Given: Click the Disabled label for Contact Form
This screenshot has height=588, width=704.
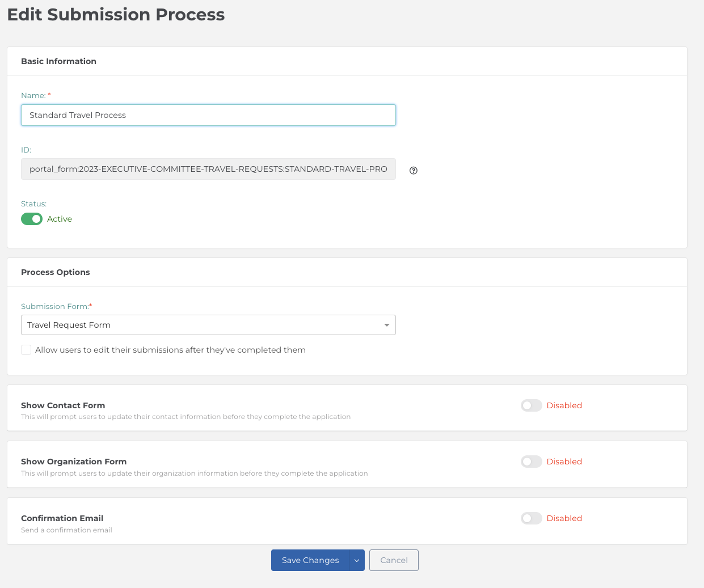Looking at the screenshot, I should tap(564, 405).
